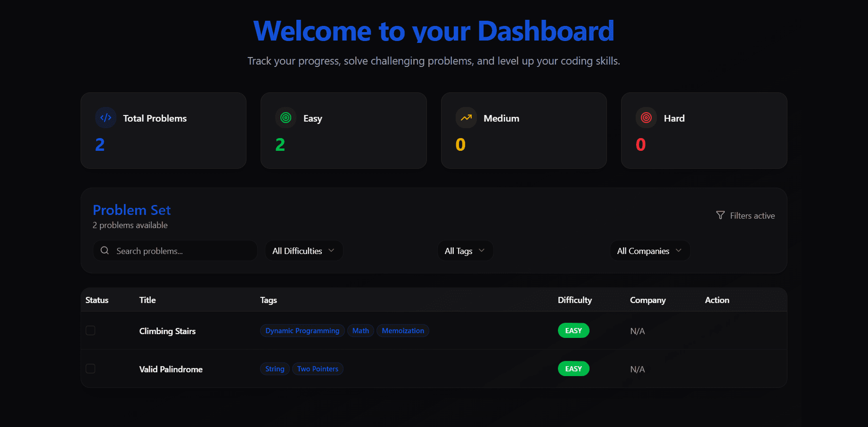Select the Dynamic Programming tag
This screenshot has height=427, width=868.
tap(302, 331)
